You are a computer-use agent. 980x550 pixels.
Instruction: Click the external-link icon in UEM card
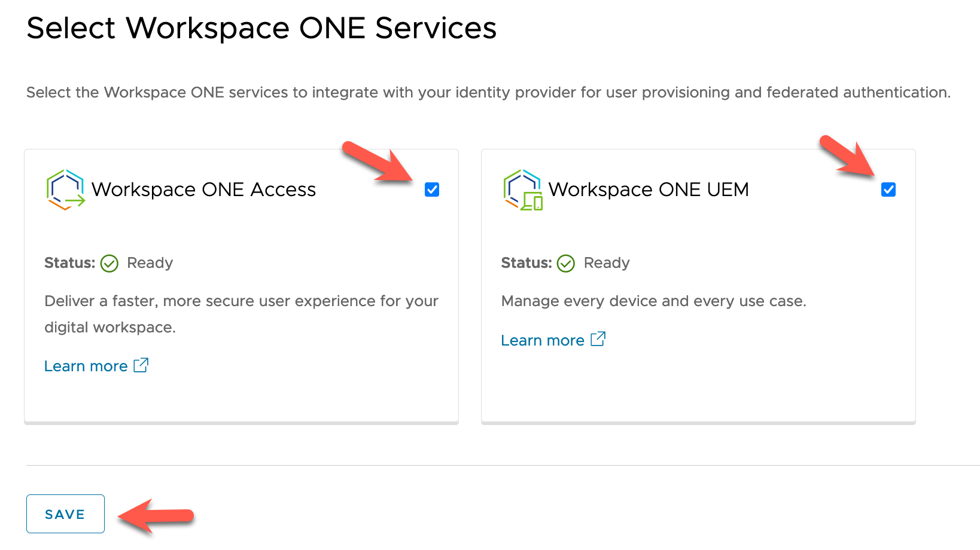pos(598,339)
